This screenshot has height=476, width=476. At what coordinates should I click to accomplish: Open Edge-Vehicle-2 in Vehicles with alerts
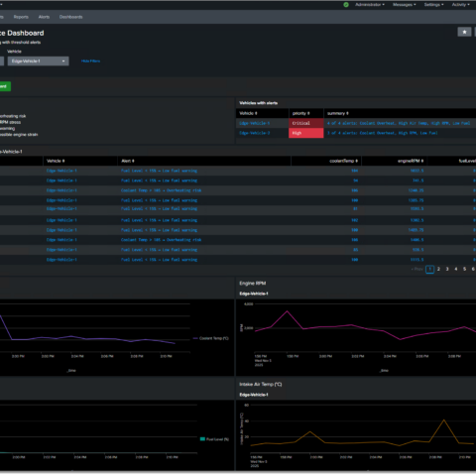pos(254,133)
